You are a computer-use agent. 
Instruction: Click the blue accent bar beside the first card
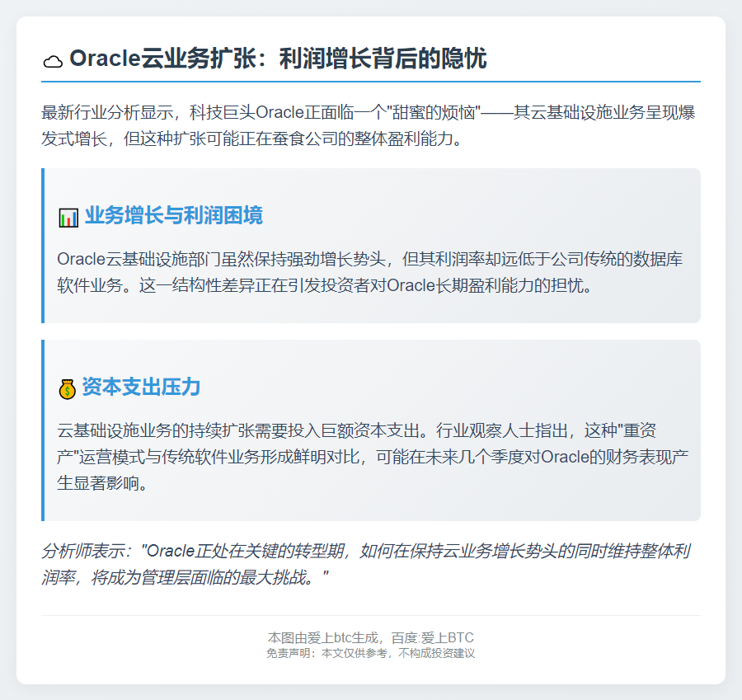click(x=42, y=245)
